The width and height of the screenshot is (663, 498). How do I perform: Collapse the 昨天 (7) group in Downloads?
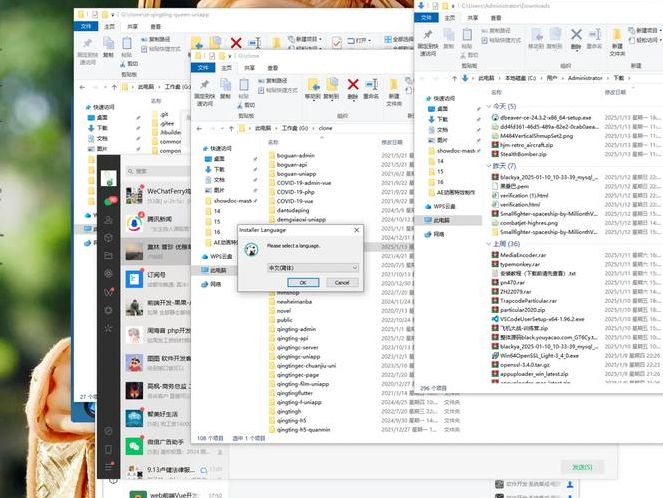click(x=489, y=166)
